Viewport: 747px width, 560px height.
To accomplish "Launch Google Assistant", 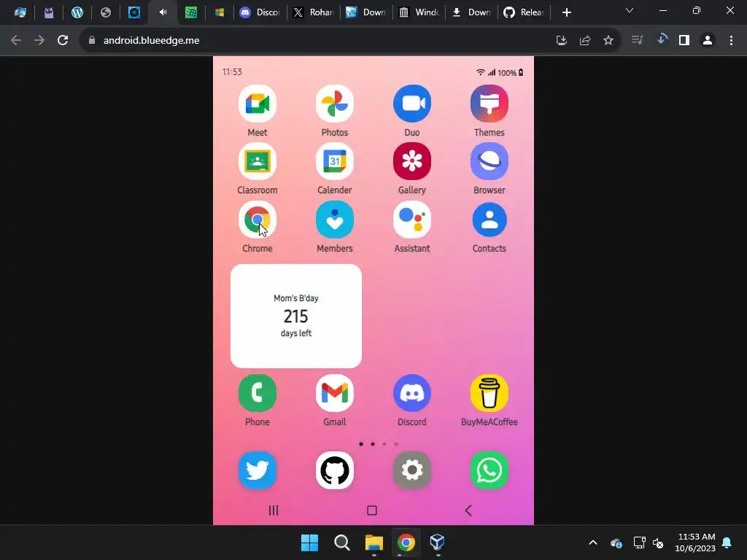I will tap(412, 219).
